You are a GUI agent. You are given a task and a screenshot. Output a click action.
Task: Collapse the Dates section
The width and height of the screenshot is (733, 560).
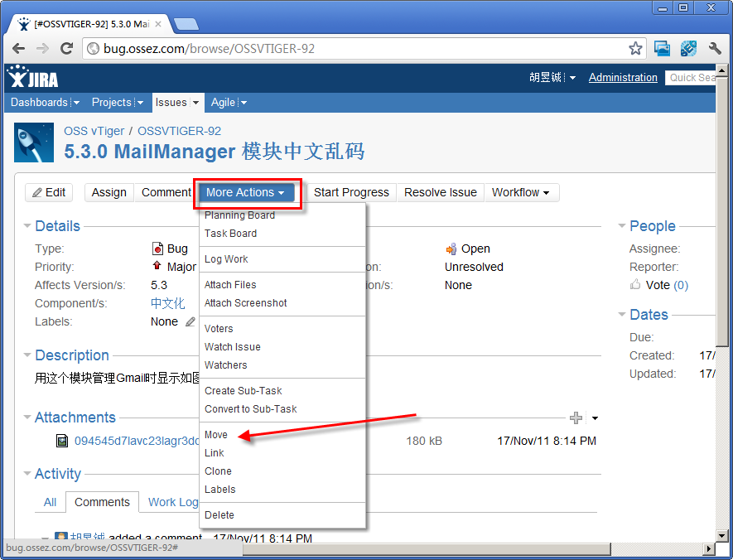coord(622,315)
